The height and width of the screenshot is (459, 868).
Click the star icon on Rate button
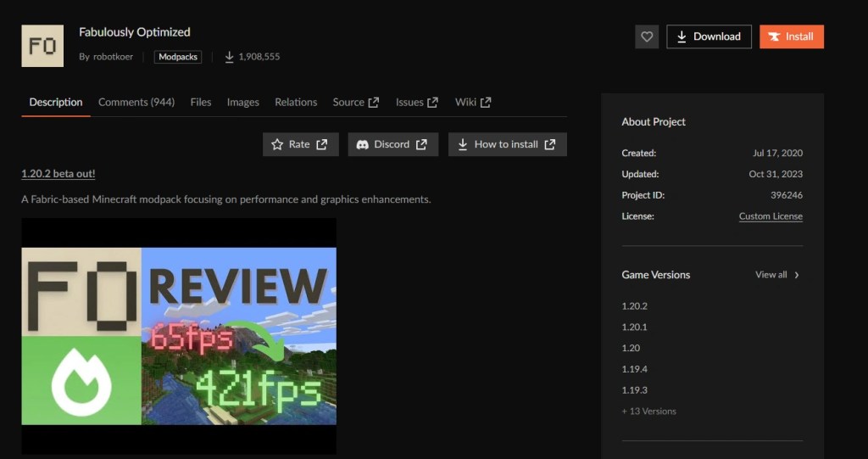(x=277, y=144)
